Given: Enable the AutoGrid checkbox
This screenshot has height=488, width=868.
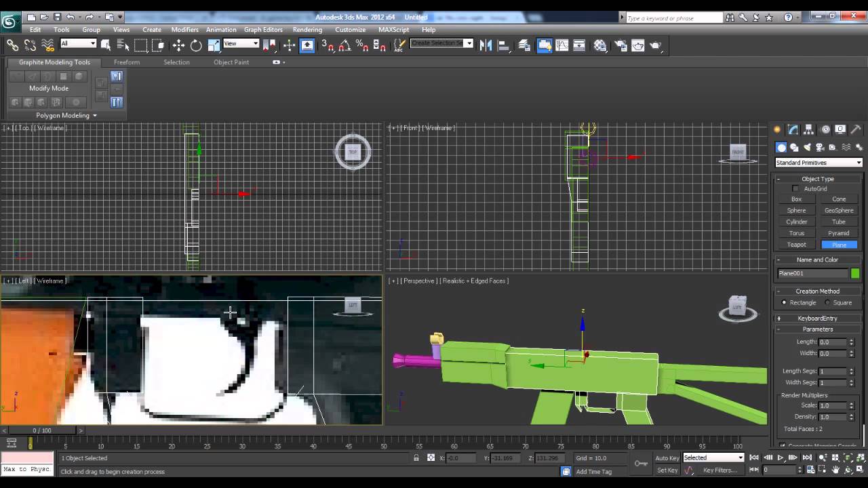Looking at the screenshot, I should coord(795,188).
